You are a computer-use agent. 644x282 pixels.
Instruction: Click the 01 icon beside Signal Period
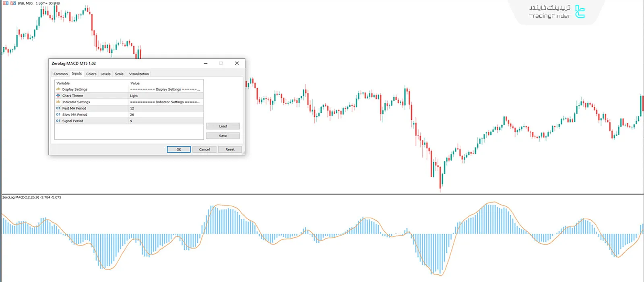(58, 120)
